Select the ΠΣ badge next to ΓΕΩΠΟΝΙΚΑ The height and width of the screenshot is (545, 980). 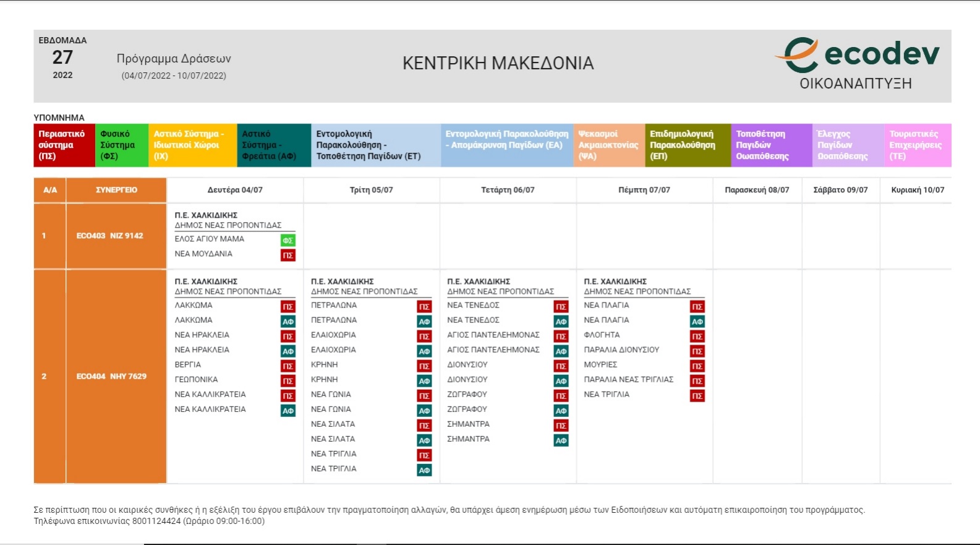(x=288, y=380)
